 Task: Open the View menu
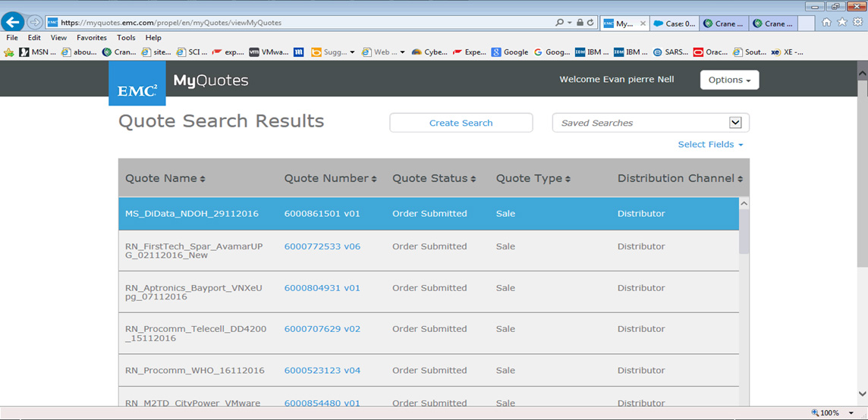[x=58, y=38]
